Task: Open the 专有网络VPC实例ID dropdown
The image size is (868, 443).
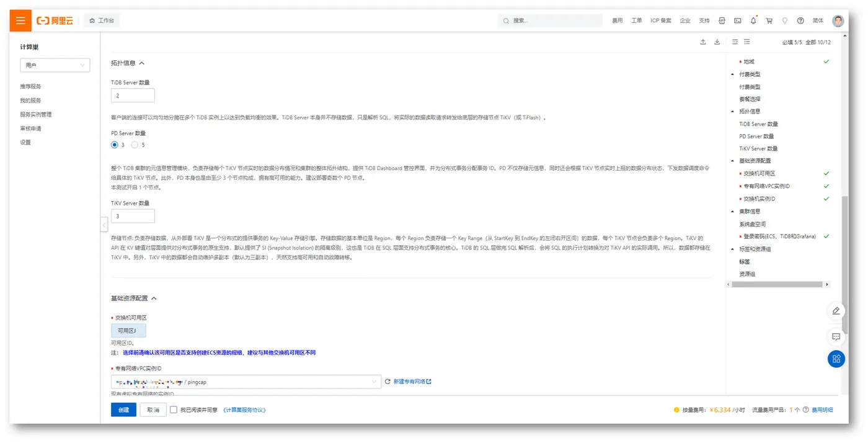Action: 246,382
